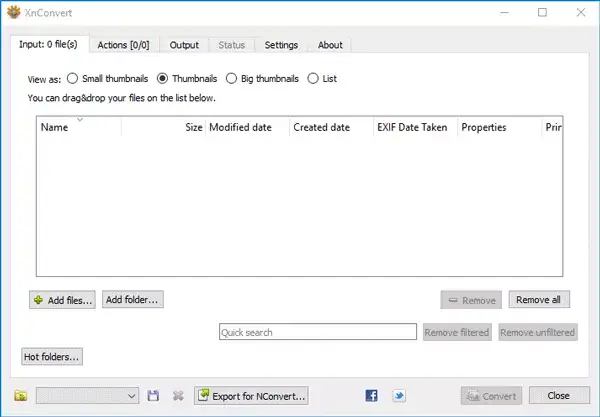
Task: Open the Status tab
Action: (x=232, y=45)
